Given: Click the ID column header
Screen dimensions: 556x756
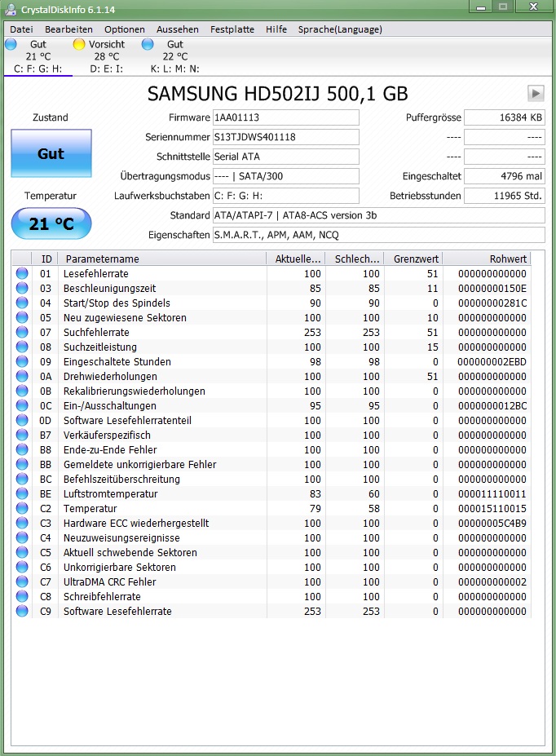Looking at the screenshot, I should pyautogui.click(x=45, y=259).
